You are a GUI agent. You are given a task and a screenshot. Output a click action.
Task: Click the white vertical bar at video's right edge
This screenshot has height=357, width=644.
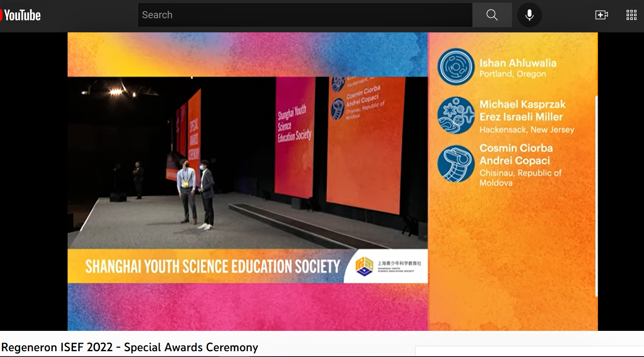point(596,196)
